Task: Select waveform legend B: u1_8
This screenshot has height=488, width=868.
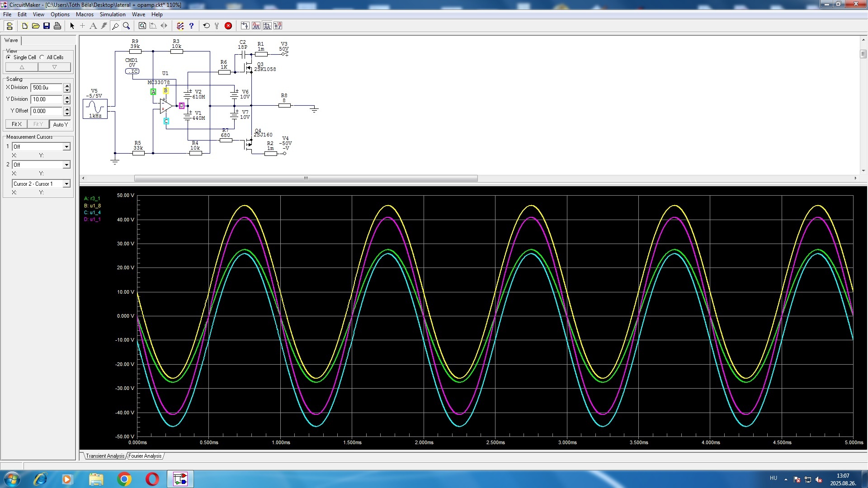Action: pyautogui.click(x=92, y=206)
